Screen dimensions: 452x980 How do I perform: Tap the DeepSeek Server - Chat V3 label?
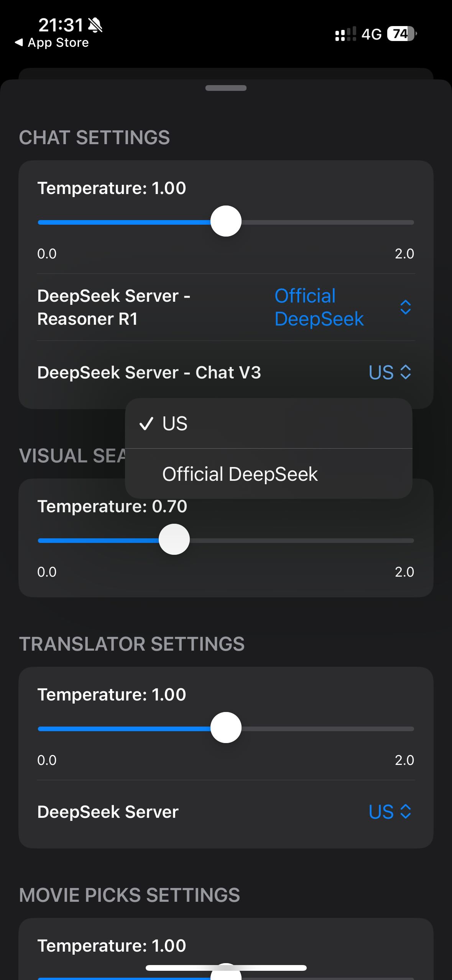[149, 372]
